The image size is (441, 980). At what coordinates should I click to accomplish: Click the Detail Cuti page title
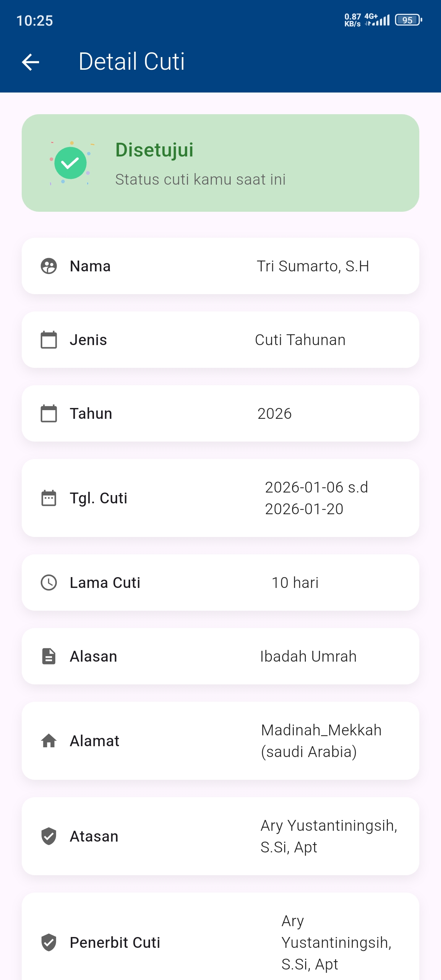point(132,62)
